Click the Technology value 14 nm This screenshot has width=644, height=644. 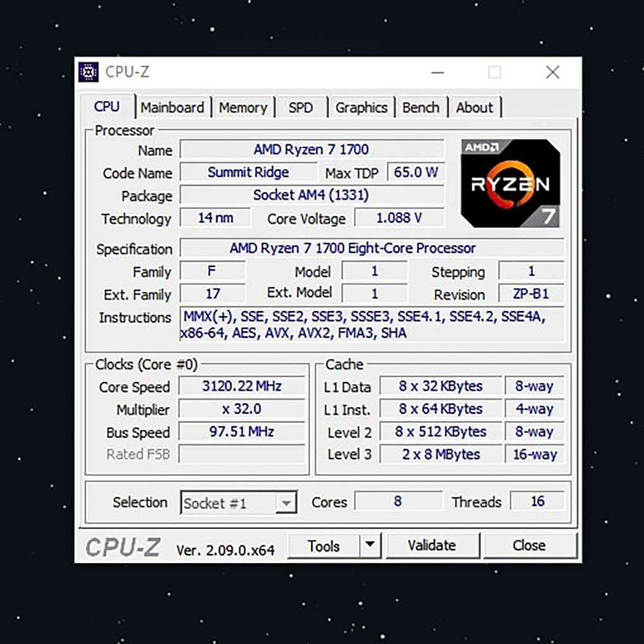click(x=215, y=218)
